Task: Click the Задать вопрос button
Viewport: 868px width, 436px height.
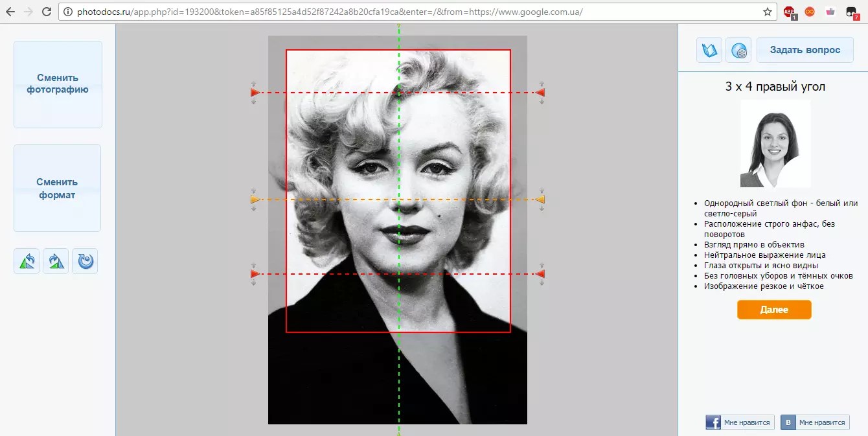Action: click(x=805, y=50)
